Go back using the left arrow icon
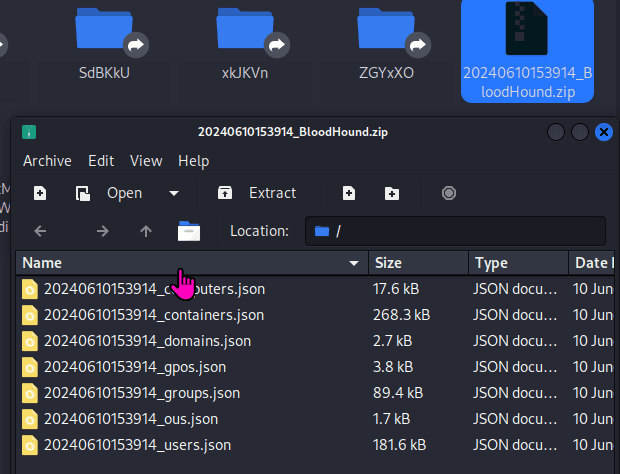The height and width of the screenshot is (474, 620). tap(40, 231)
